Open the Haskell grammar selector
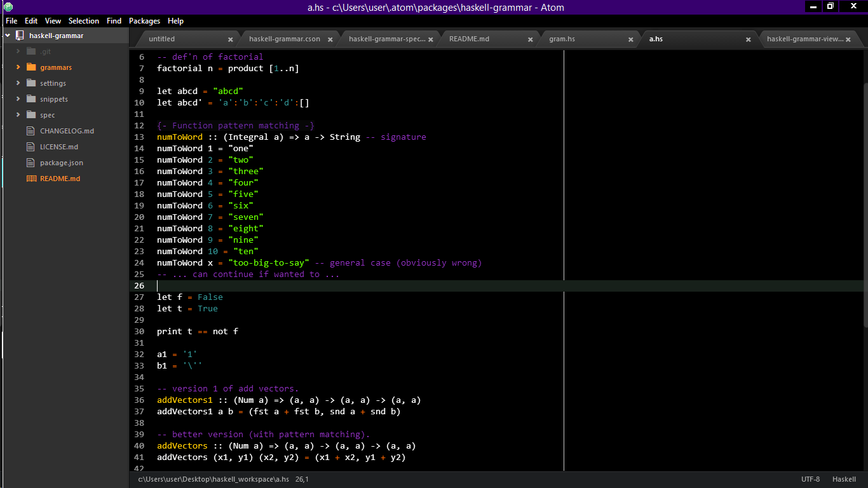The width and height of the screenshot is (868, 488). 844,479
